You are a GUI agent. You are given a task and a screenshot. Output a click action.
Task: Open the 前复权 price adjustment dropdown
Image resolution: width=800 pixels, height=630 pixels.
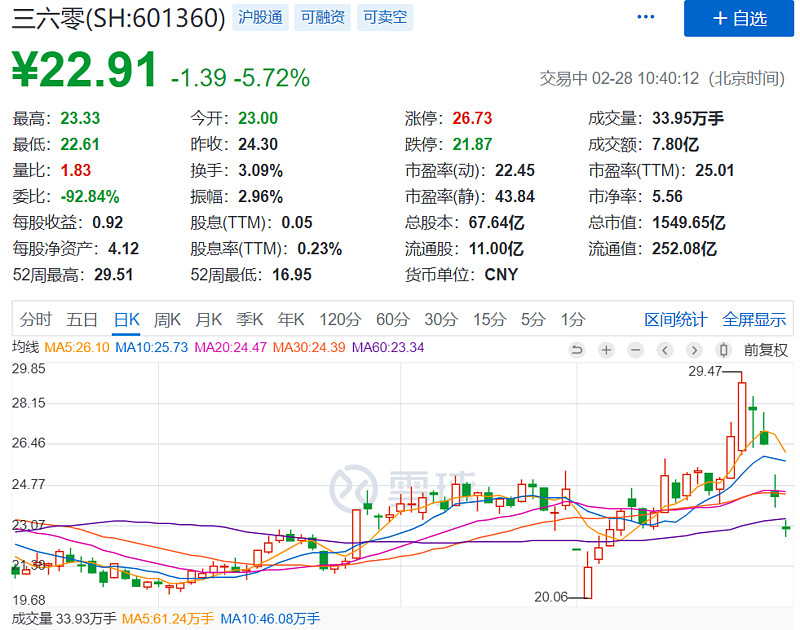coord(765,350)
